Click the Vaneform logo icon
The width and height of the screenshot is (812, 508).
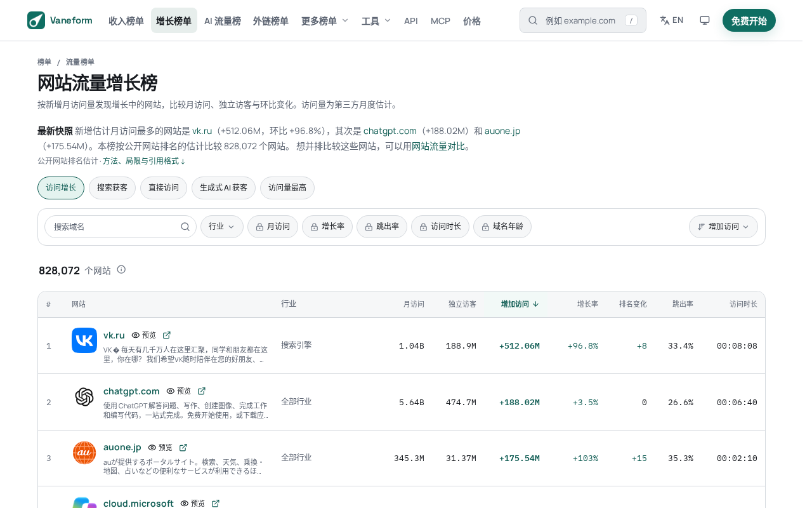(x=36, y=20)
